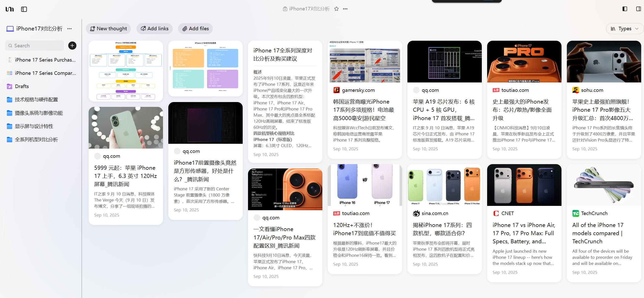644x298 pixels.
Task: Click the app logo in top-left corner
Action: (x=10, y=9)
